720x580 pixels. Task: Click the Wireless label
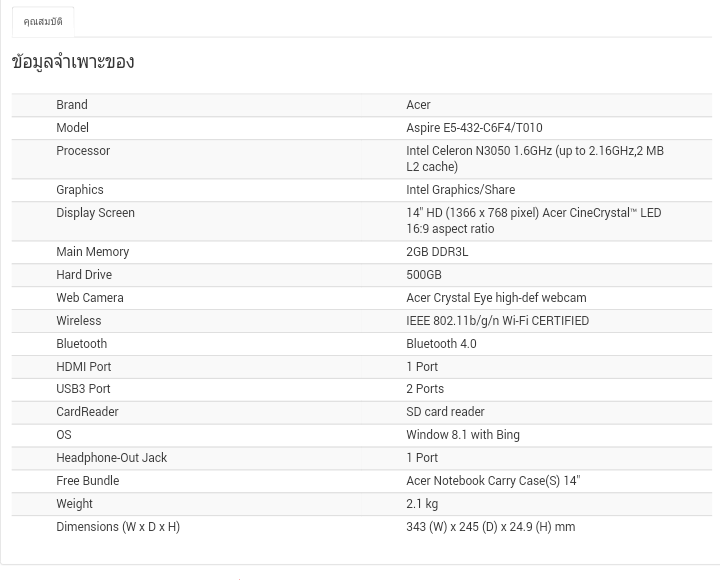79,321
